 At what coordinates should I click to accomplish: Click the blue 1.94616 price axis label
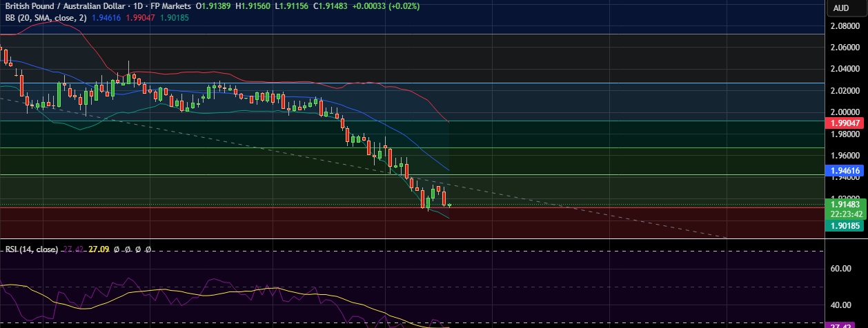click(x=845, y=170)
